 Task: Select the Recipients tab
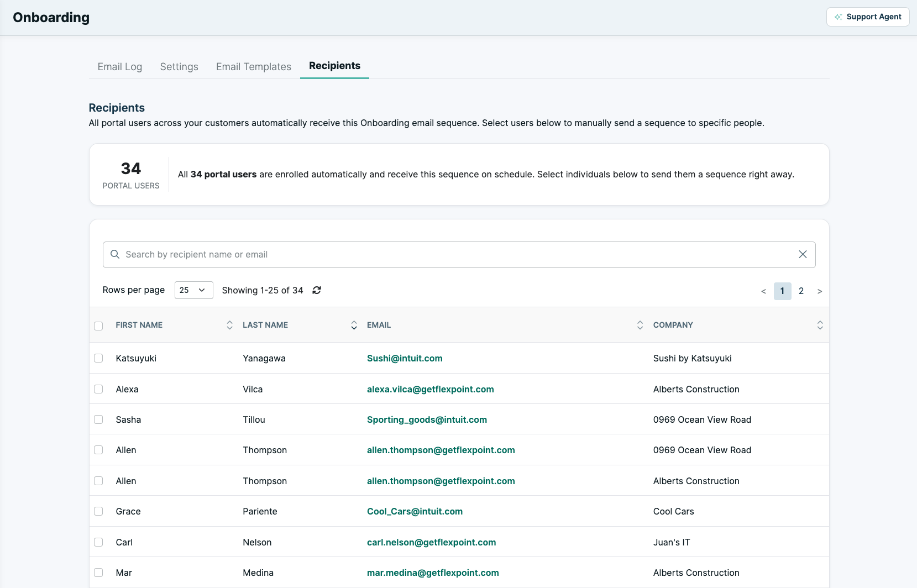tap(334, 66)
